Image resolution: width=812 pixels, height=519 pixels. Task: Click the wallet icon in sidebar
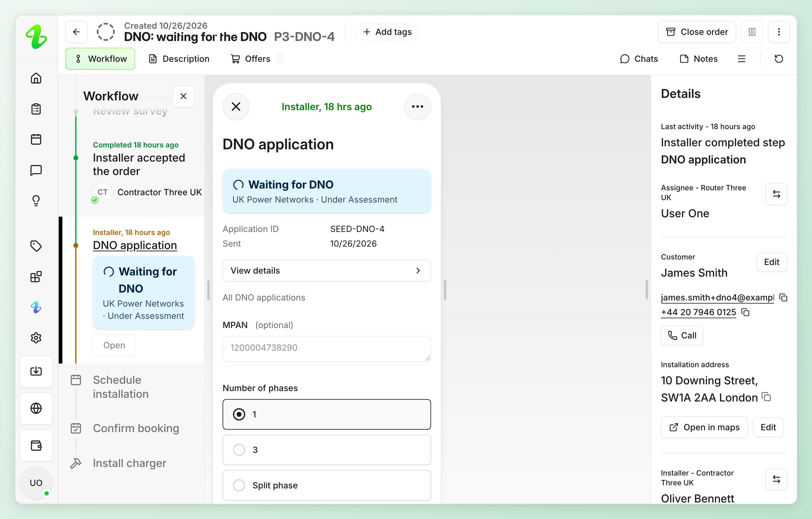(36, 446)
